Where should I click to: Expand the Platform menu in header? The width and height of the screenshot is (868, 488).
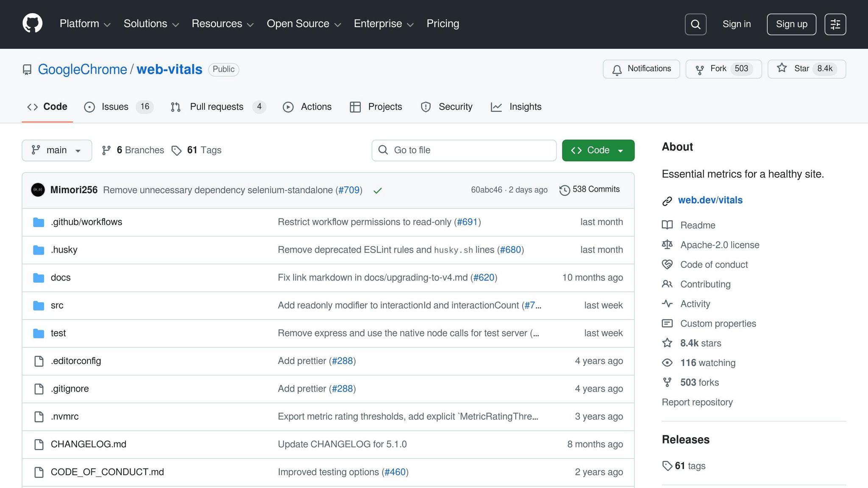(85, 24)
